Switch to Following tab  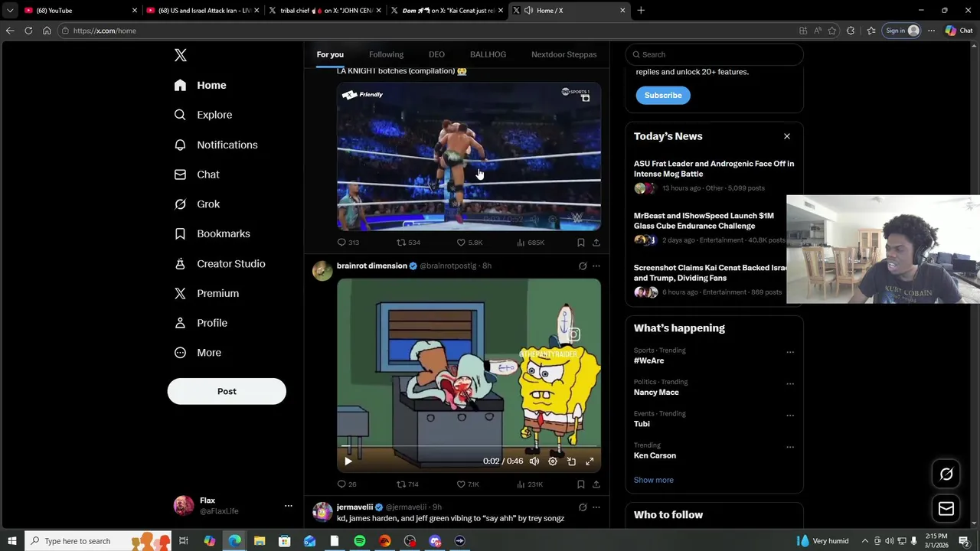[386, 54]
